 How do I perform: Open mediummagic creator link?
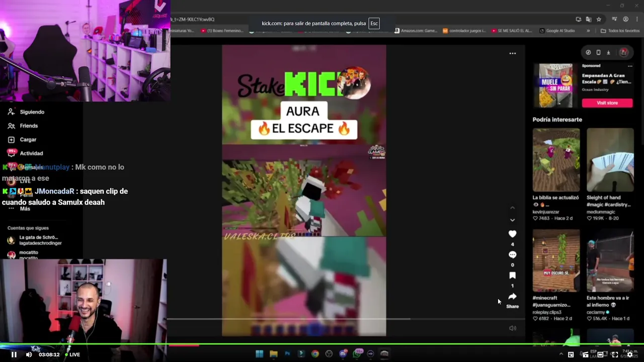[x=602, y=212]
